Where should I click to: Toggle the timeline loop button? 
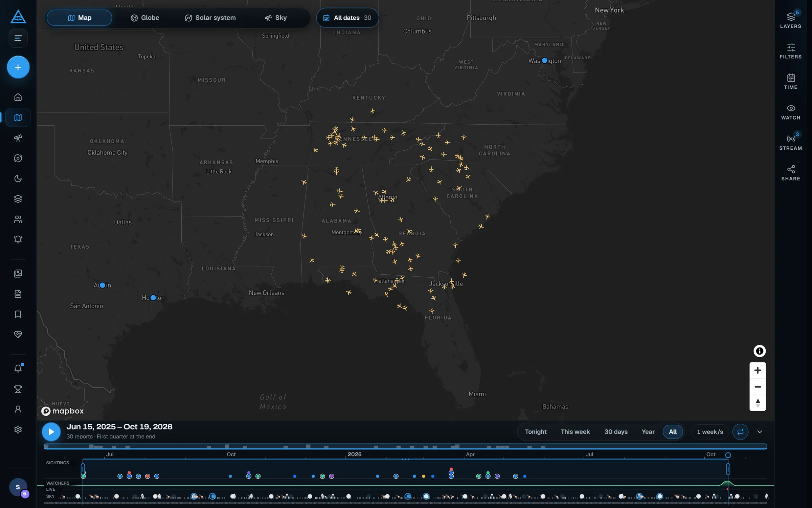740,432
